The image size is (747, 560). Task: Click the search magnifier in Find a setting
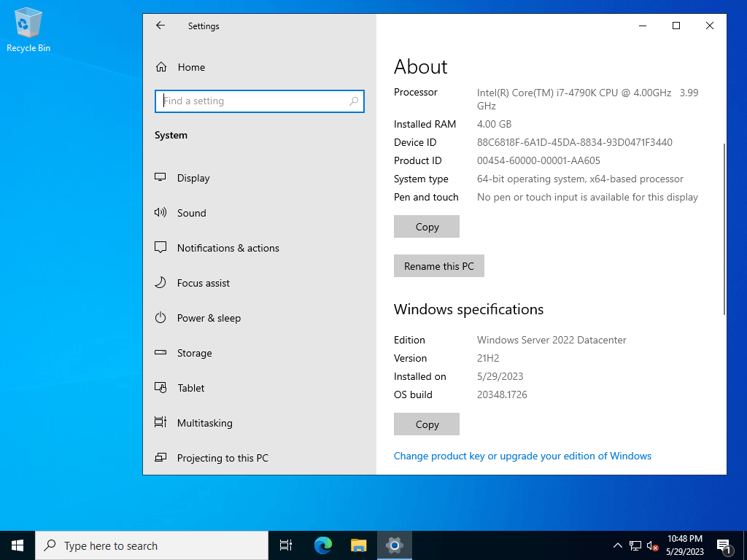pos(354,101)
